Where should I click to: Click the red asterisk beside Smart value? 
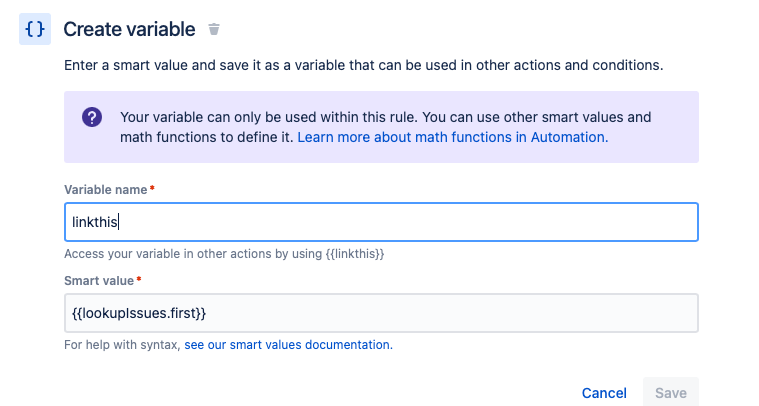(x=140, y=280)
